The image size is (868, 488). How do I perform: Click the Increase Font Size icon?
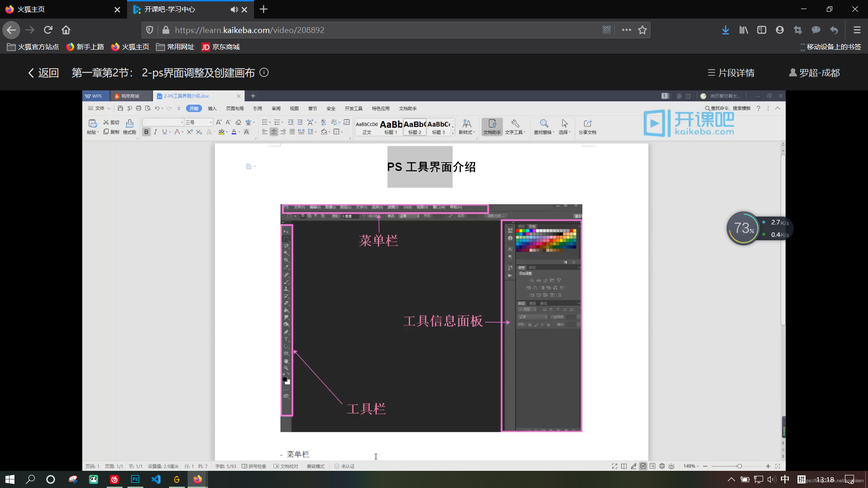pyautogui.click(x=219, y=122)
